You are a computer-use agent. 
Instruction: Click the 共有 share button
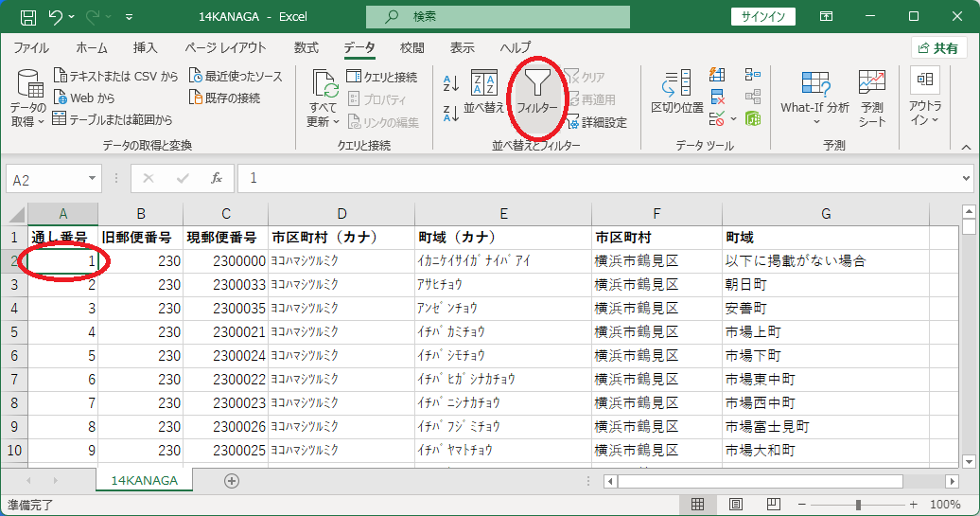pos(938,48)
